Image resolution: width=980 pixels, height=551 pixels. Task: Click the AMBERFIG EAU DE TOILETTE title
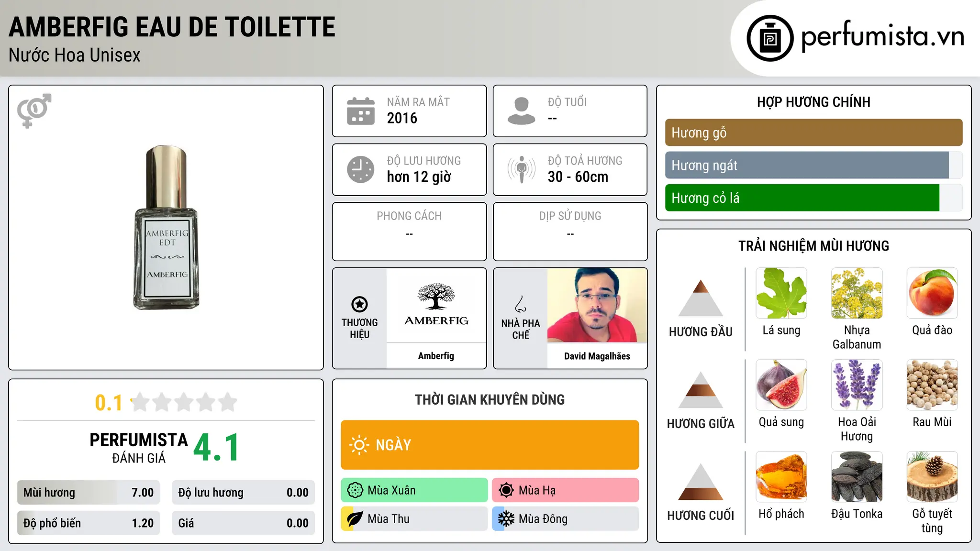[172, 27]
